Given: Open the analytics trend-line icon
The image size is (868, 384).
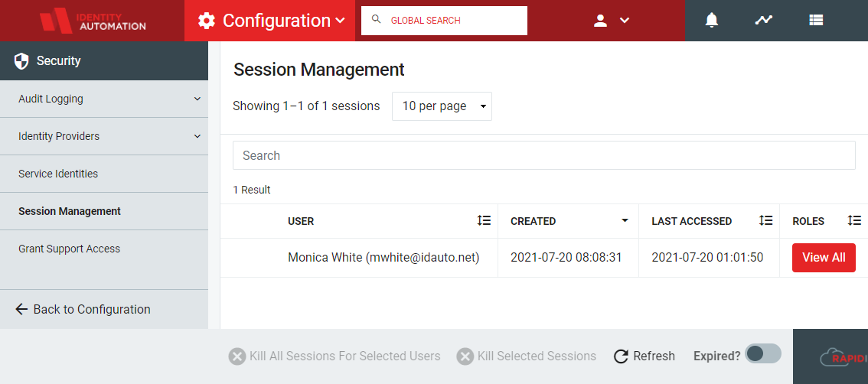Looking at the screenshot, I should pos(763,21).
